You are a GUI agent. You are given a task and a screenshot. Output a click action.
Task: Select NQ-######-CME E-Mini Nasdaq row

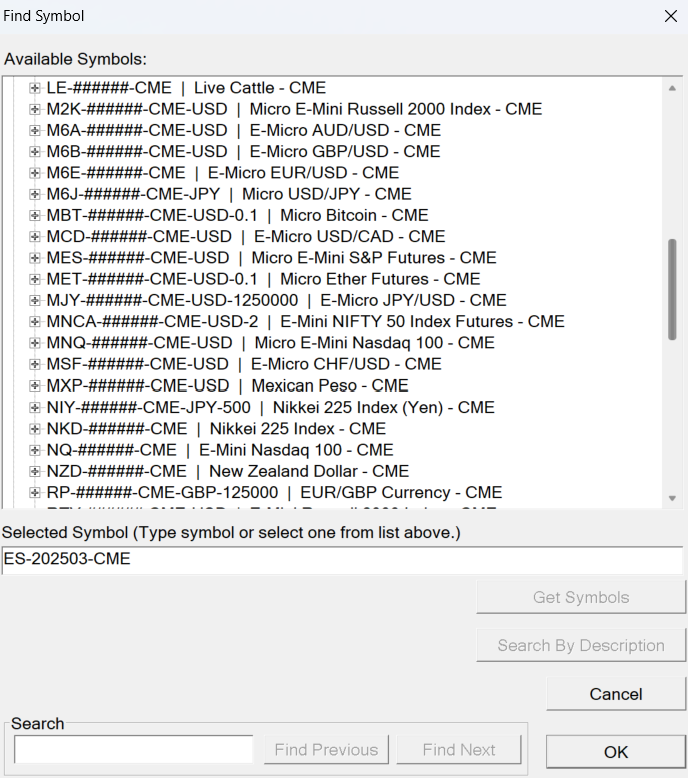coord(220,451)
